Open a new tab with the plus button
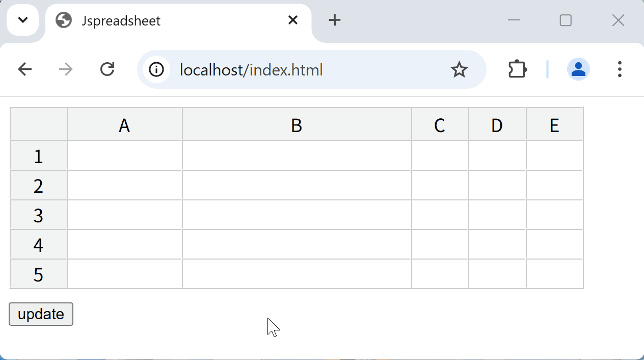644x360 pixels. coord(334,20)
